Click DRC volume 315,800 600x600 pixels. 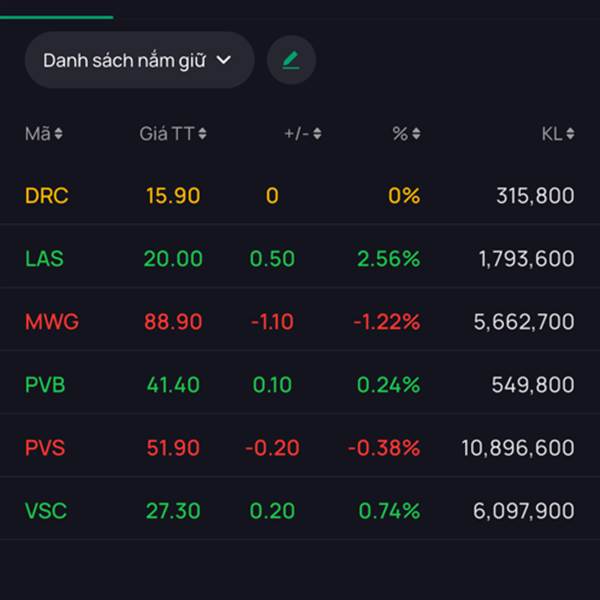[x=534, y=196]
